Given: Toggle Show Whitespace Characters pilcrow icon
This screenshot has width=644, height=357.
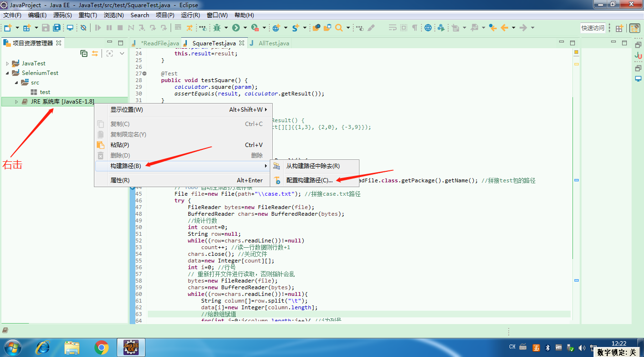Looking at the screenshot, I should pyautogui.click(x=414, y=28).
